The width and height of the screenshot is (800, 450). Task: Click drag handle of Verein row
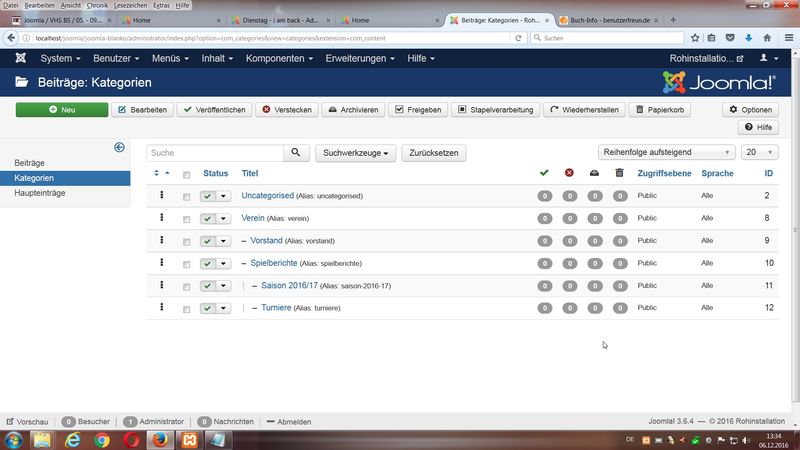click(162, 217)
